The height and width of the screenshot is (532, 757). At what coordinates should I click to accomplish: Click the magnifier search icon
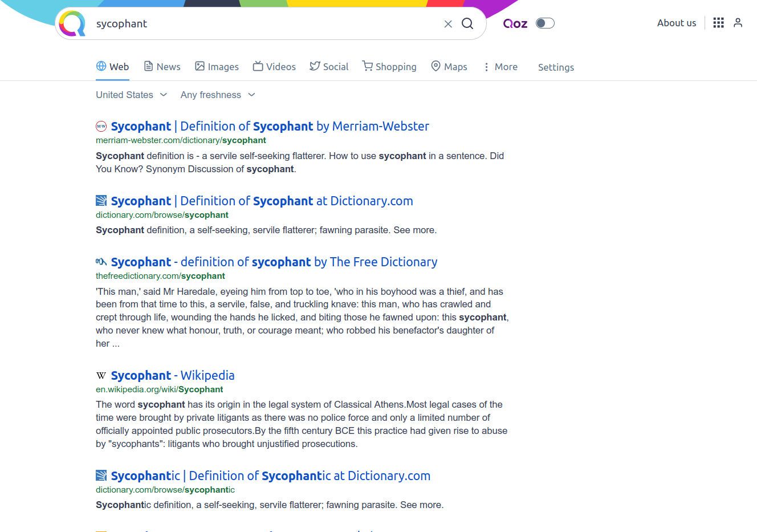point(467,23)
